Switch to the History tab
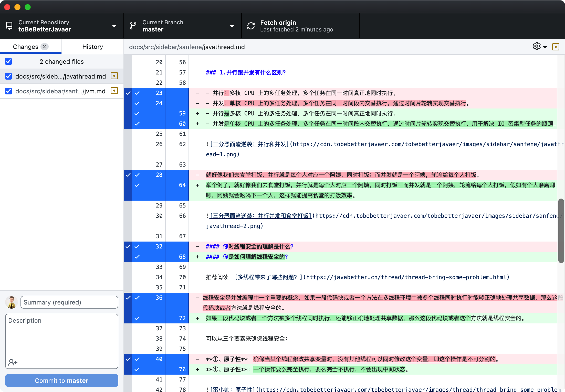Screen dimensions: 565x392 coord(92,46)
